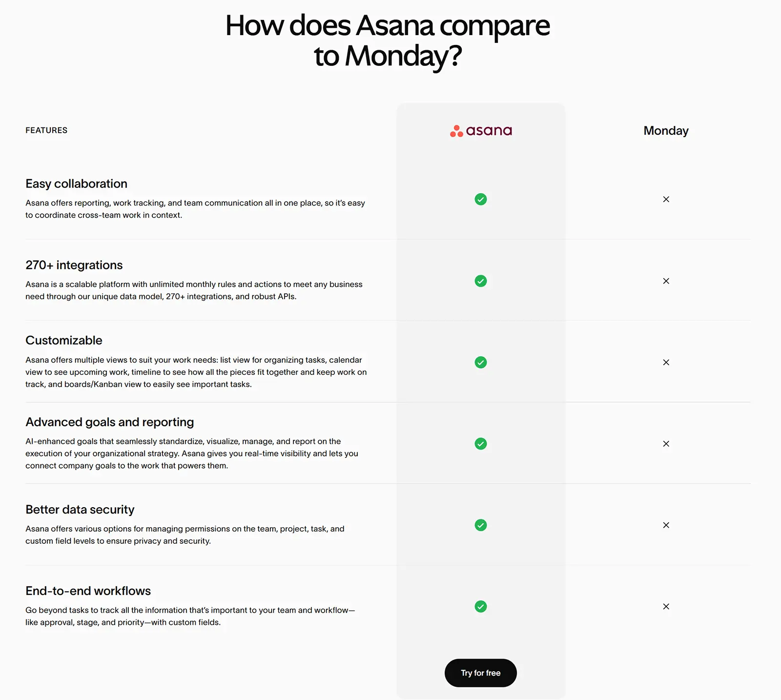Toggle the X beside Customizable in Monday column
781x700 pixels.
point(666,362)
